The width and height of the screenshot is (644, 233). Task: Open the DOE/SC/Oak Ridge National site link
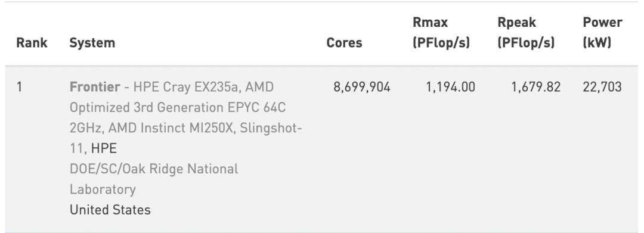pyautogui.click(x=154, y=169)
